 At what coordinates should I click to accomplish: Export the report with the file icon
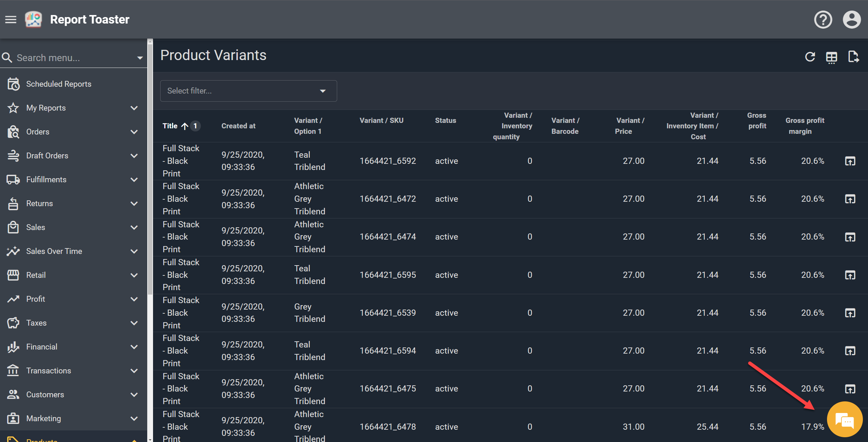click(853, 57)
